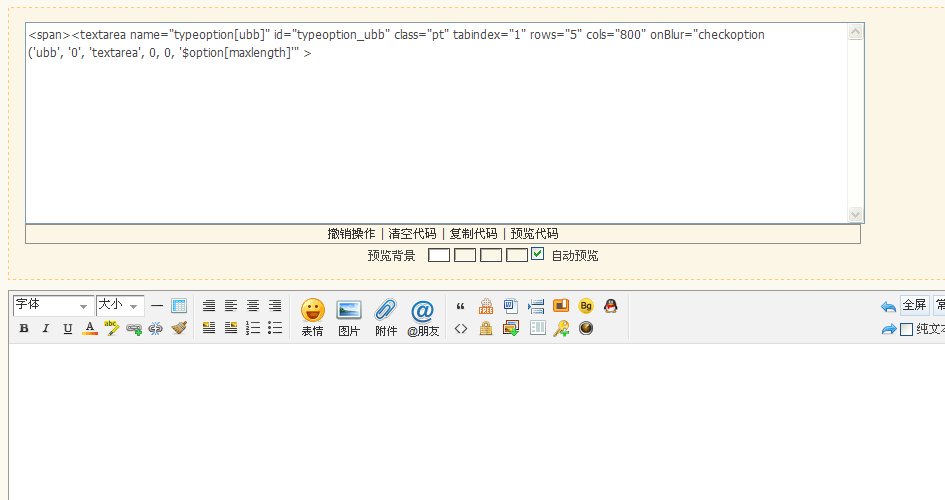The width and height of the screenshot is (945, 500).
Task: Insert column layout icon
Action: [x=538, y=328]
